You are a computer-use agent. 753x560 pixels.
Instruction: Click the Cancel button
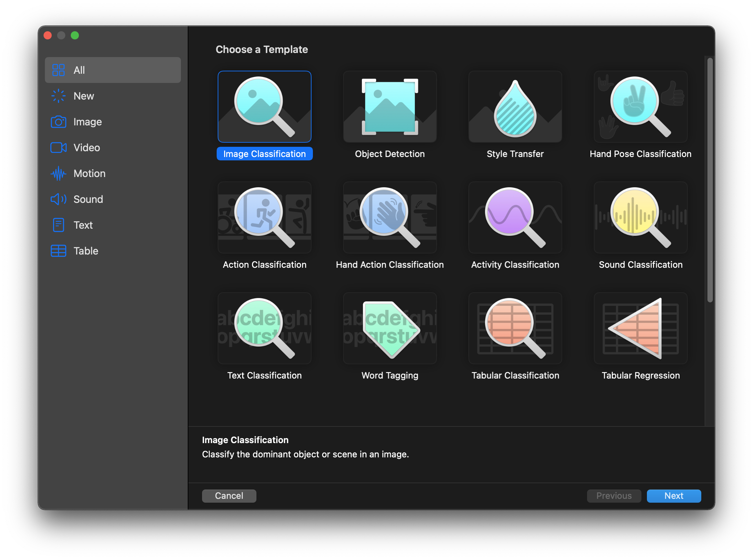coord(229,496)
